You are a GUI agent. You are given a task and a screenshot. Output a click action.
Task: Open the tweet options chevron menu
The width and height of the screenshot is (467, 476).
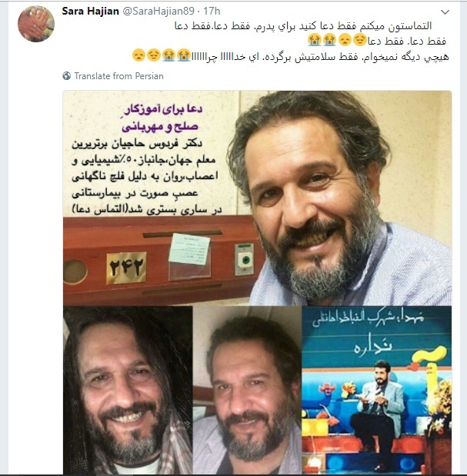[x=445, y=12]
